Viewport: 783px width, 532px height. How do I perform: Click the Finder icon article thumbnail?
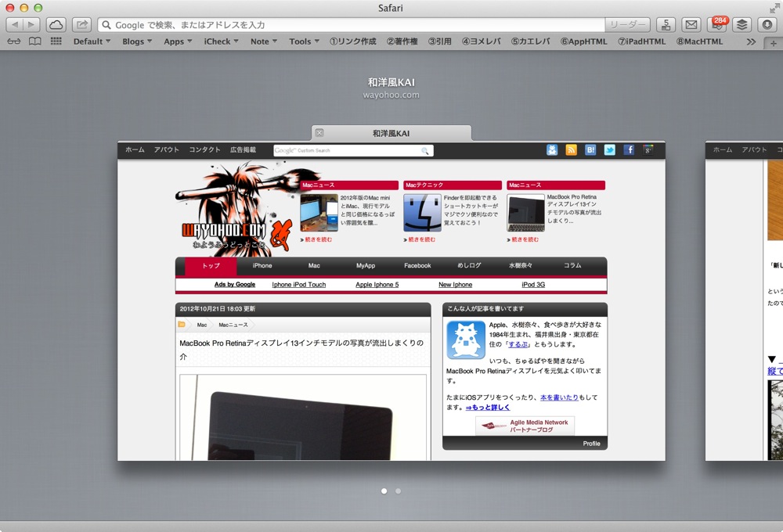pyautogui.click(x=423, y=213)
